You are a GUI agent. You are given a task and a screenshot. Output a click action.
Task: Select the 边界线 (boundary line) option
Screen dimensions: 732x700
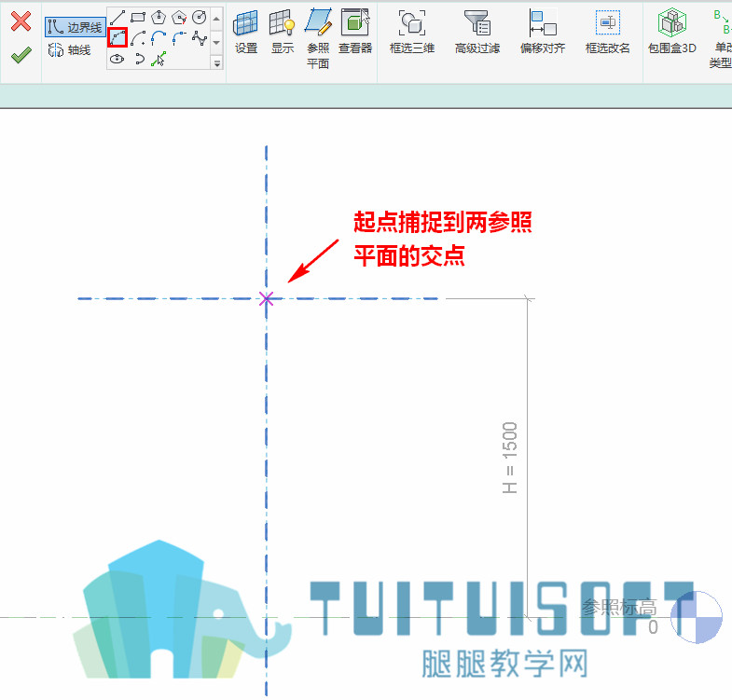tap(76, 27)
